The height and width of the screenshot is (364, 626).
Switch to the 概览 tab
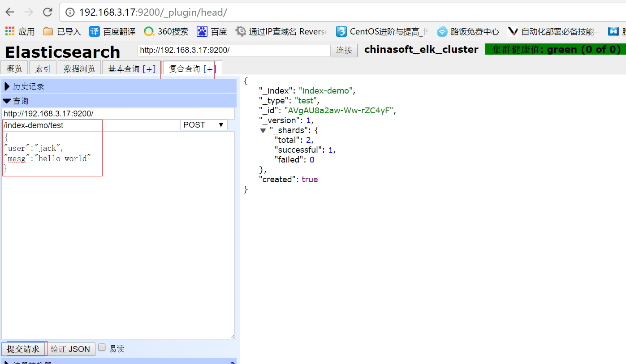coord(14,69)
